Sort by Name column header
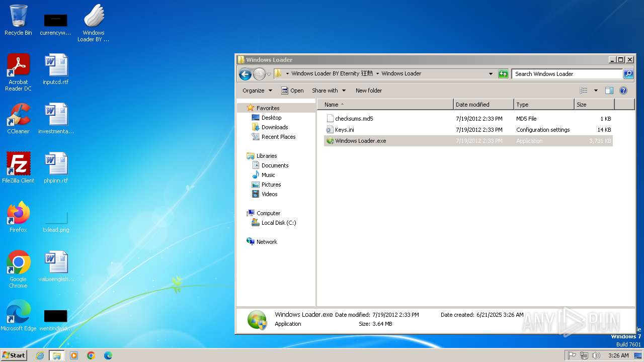 (385, 105)
